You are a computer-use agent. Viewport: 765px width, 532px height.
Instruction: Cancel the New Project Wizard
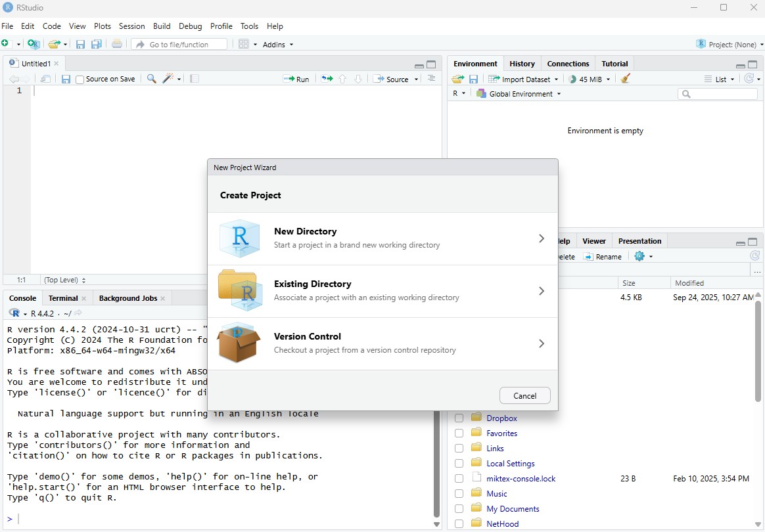(x=524, y=395)
